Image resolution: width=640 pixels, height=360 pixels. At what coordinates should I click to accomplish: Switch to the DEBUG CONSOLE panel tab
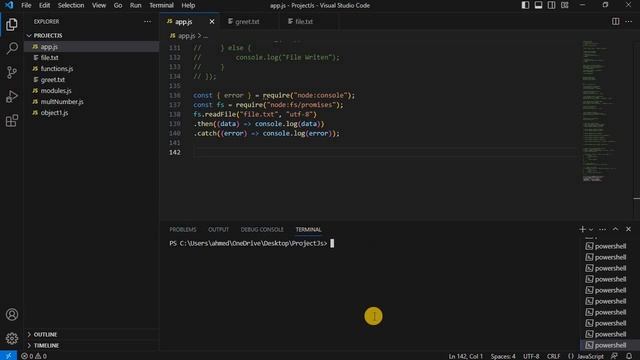click(x=262, y=229)
